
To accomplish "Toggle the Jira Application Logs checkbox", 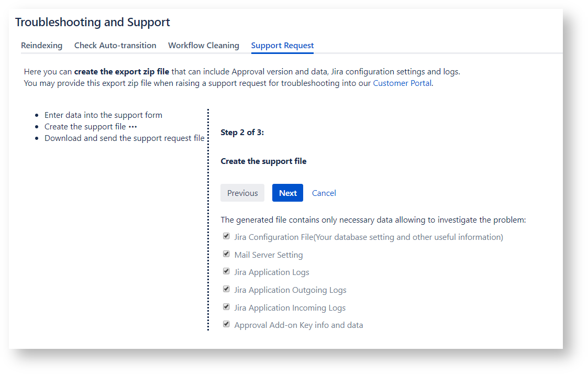I will click(226, 271).
